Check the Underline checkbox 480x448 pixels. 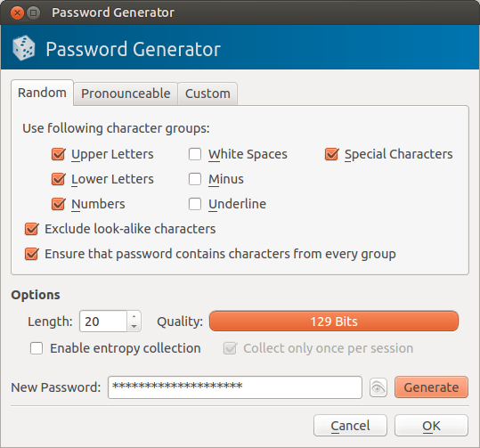[x=195, y=204]
